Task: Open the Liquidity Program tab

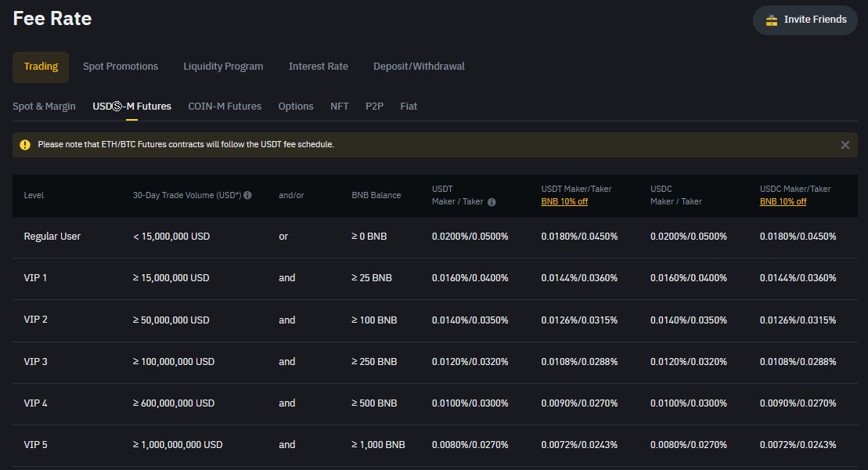Action: pyautogui.click(x=223, y=67)
